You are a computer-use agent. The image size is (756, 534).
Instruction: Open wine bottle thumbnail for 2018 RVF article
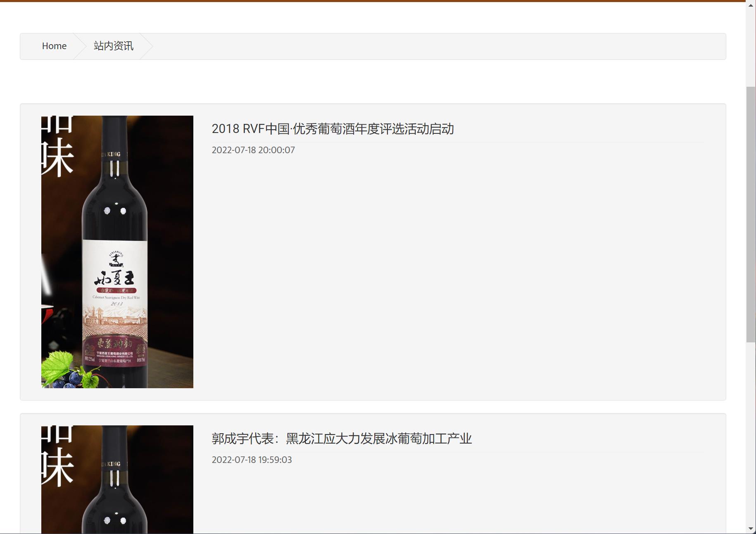click(117, 252)
